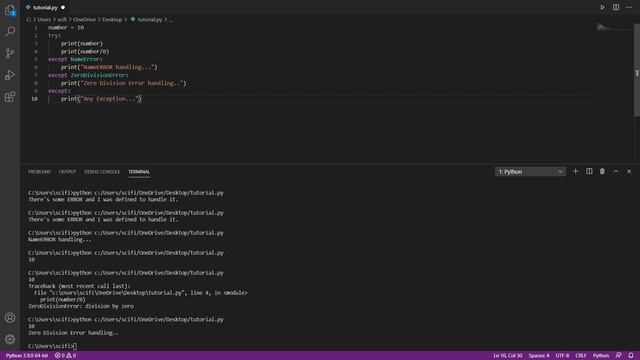
Task: Click 'except NameError:' code line
Action: point(75,59)
